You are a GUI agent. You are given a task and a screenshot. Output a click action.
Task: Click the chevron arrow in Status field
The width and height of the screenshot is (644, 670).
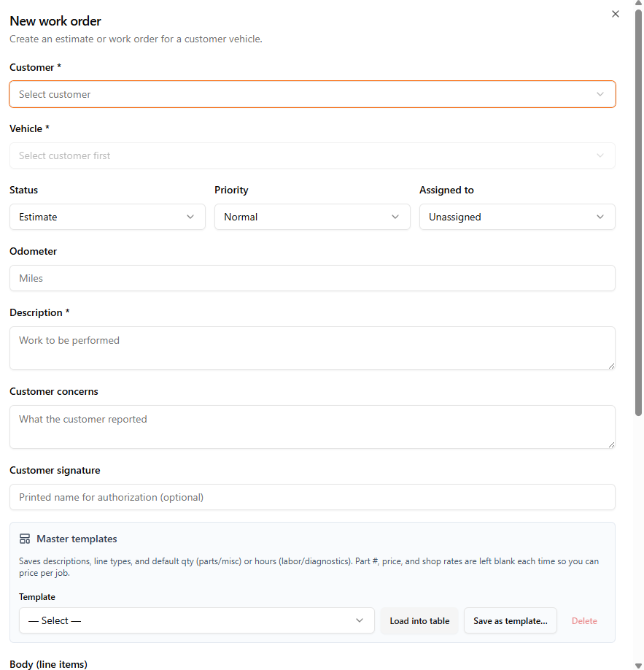(x=190, y=217)
